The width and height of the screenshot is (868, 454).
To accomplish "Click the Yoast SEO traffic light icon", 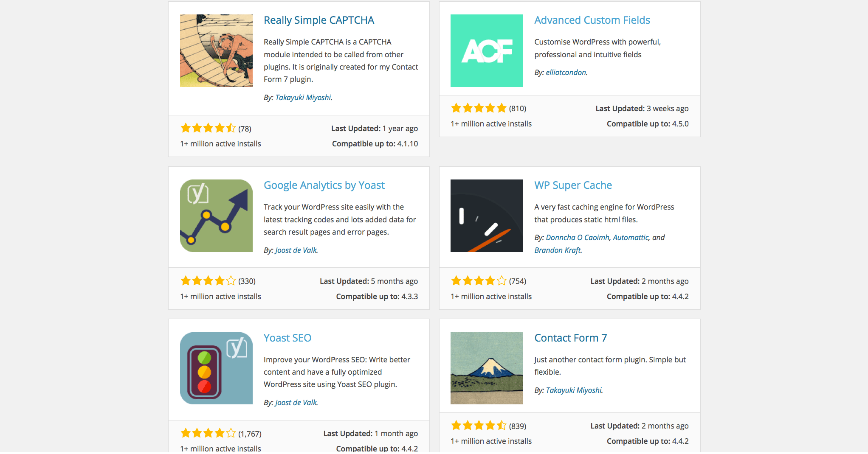I will 216,368.
